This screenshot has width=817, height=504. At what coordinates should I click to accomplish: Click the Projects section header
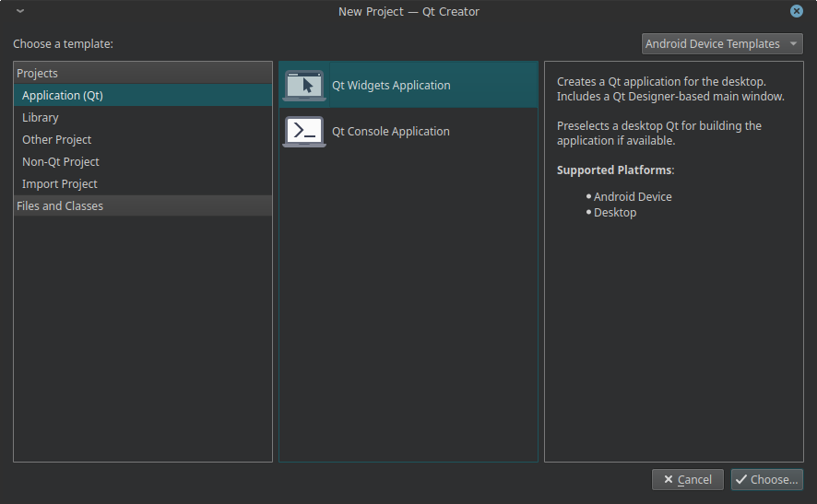(143, 73)
